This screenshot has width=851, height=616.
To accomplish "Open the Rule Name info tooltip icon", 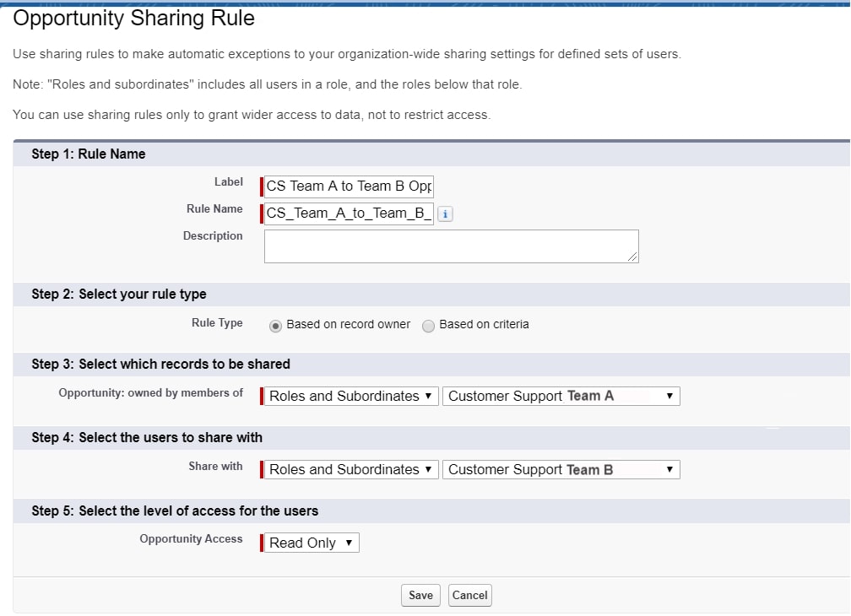I will tap(444, 213).
